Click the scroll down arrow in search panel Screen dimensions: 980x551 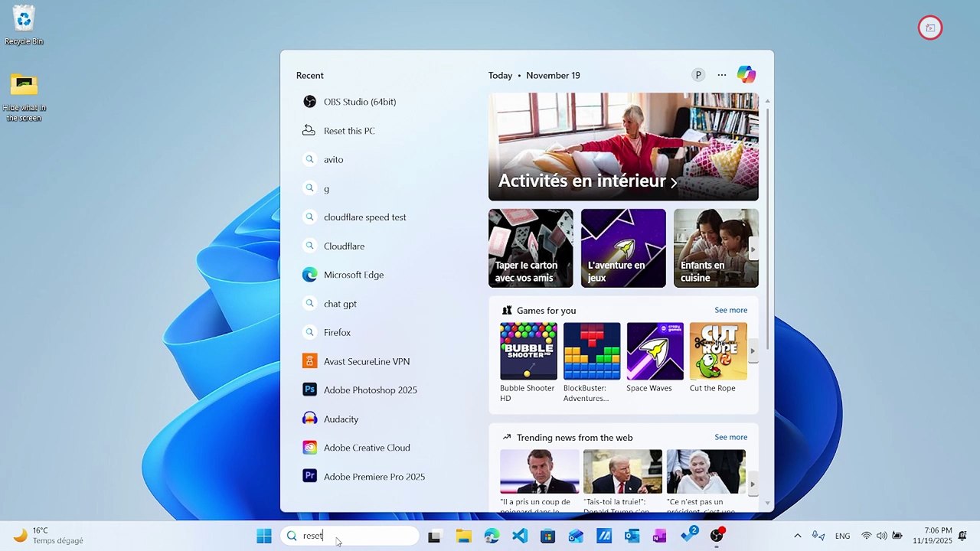click(x=767, y=504)
